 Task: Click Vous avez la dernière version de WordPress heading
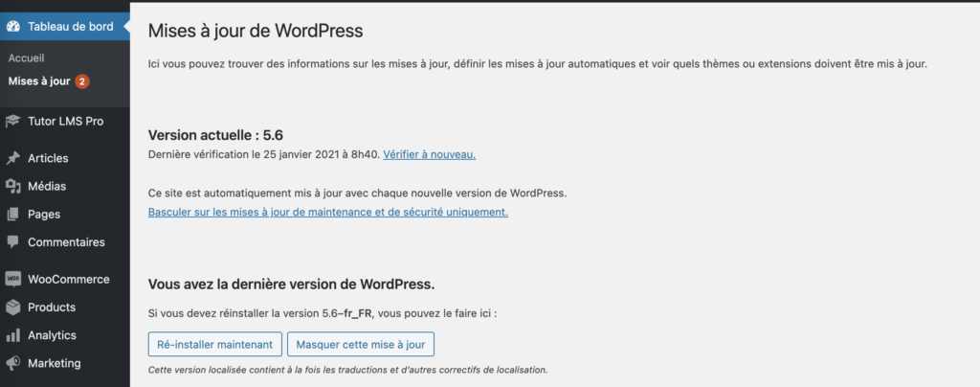[x=291, y=285]
